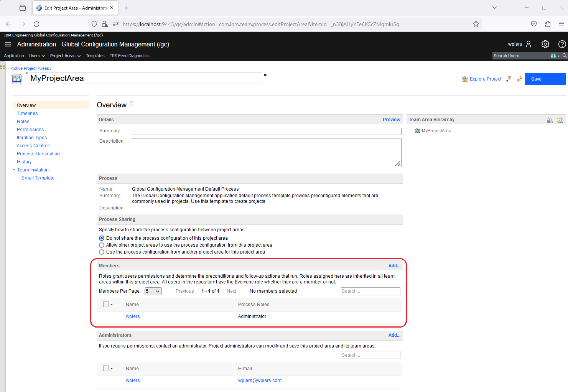
Task: Open TRS Feed Diagnostics
Action: coord(130,56)
